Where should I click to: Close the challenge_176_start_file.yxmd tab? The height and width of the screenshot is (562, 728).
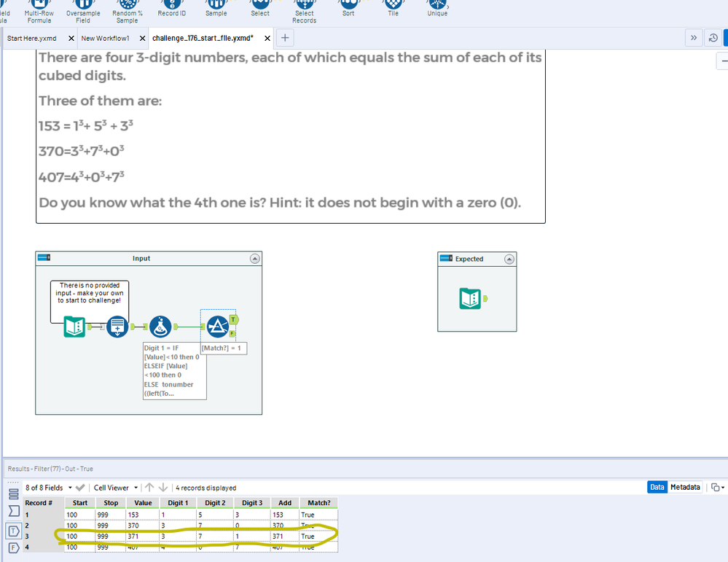267,39
